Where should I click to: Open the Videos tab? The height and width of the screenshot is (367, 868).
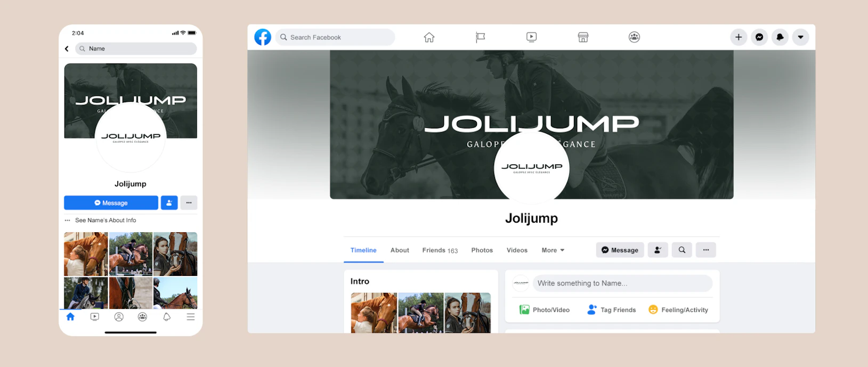point(517,250)
